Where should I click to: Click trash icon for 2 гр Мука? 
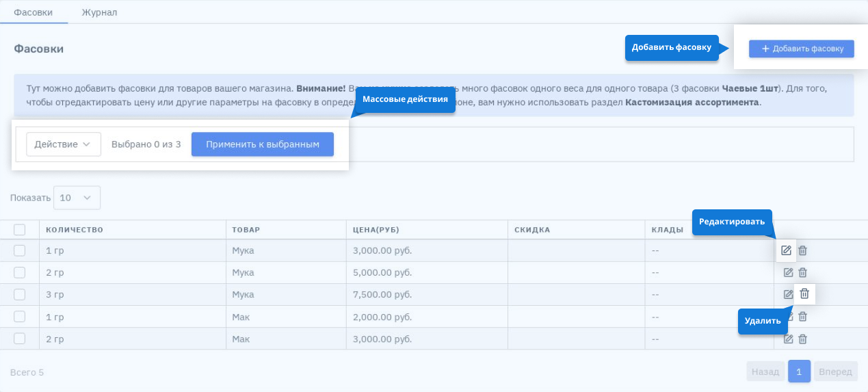coord(803,272)
